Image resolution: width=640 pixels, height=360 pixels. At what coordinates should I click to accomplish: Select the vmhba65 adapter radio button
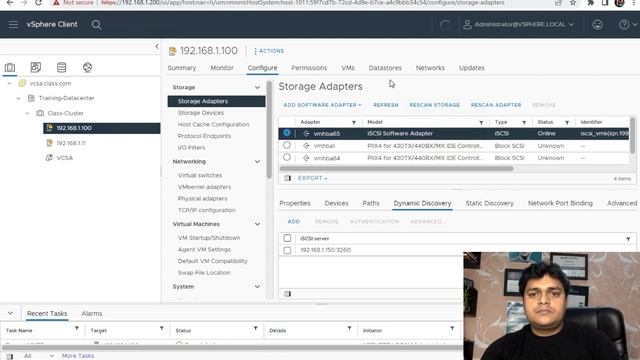click(287, 133)
